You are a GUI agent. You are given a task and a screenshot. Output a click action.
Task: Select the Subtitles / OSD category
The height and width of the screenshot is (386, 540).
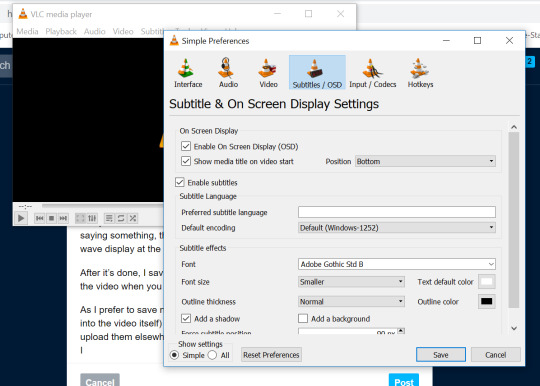(317, 73)
